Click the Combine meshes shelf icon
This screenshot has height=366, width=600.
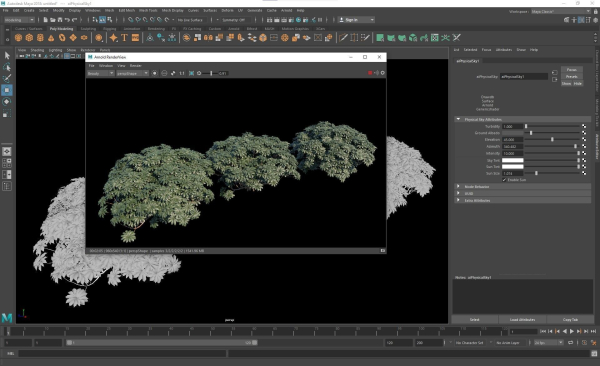(186, 38)
